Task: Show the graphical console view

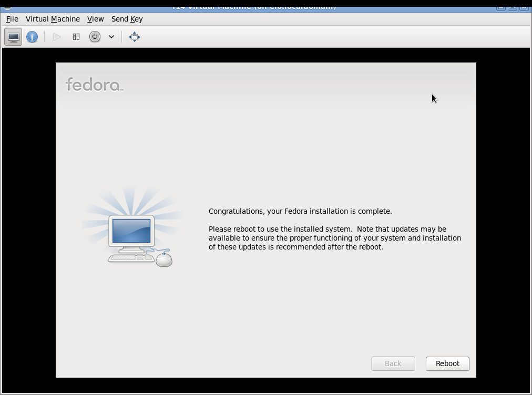Action: coord(13,37)
